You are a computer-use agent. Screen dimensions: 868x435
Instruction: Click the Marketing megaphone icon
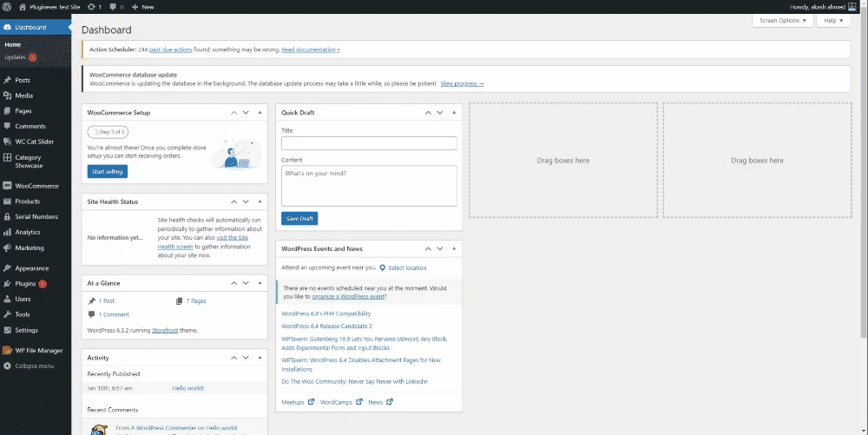(x=7, y=248)
